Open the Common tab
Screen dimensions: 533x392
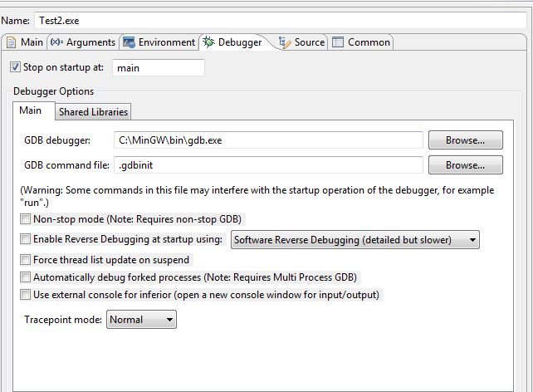tap(360, 42)
